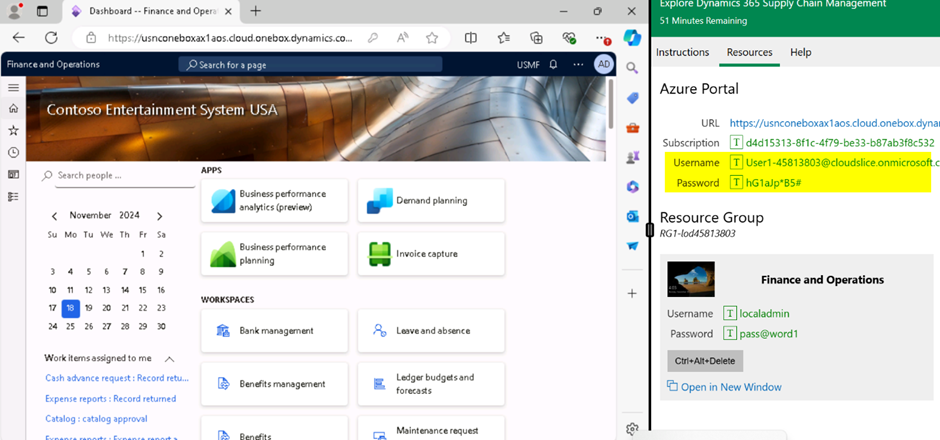Reload the page with the refresh icon

[x=52, y=38]
